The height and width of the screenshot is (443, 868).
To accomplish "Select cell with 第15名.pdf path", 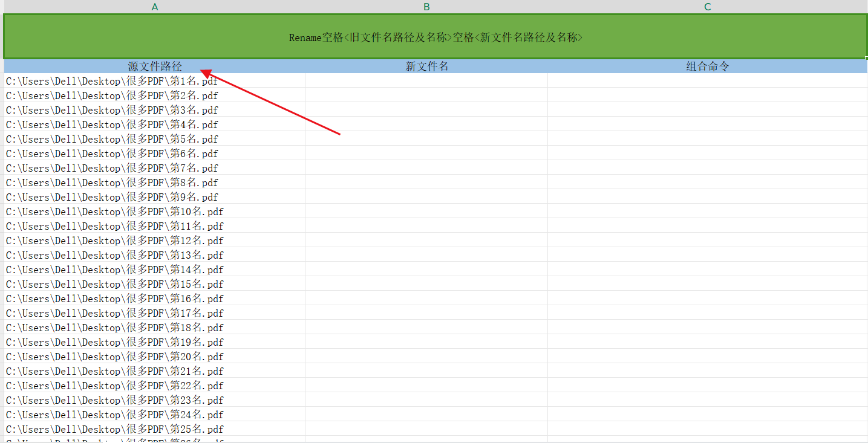I will (155, 283).
